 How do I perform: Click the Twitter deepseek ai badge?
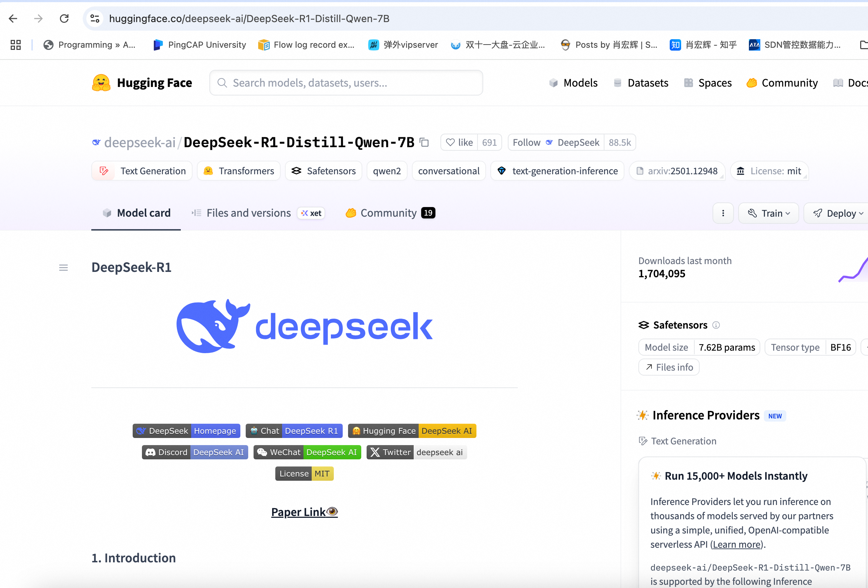[417, 452]
